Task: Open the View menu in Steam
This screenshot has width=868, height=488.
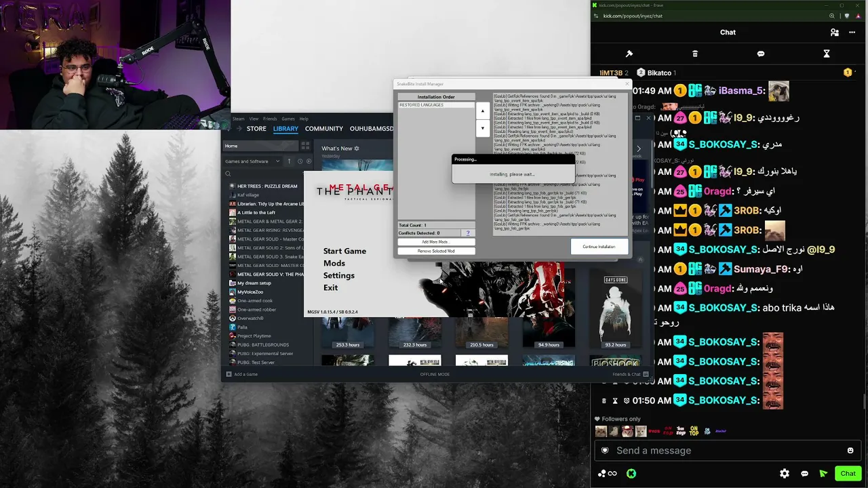Action: pos(254,119)
